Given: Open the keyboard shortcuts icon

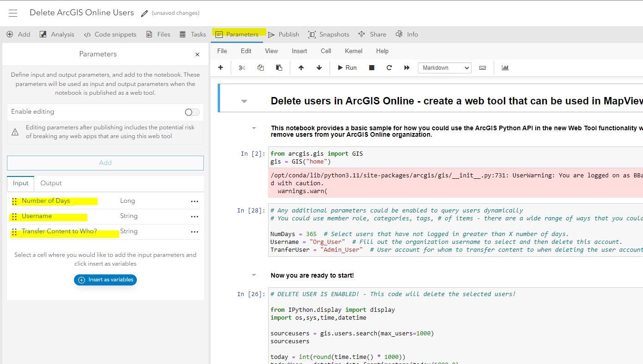Looking at the screenshot, I should [x=482, y=67].
